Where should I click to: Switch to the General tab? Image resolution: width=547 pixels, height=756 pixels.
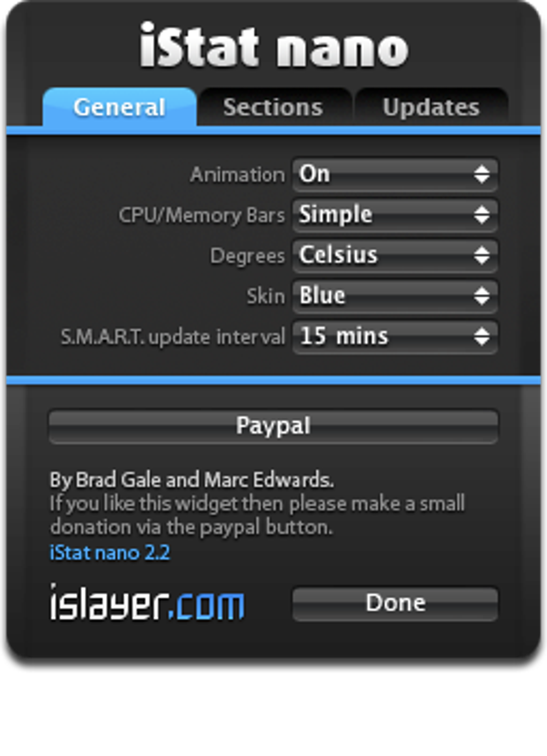(120, 107)
